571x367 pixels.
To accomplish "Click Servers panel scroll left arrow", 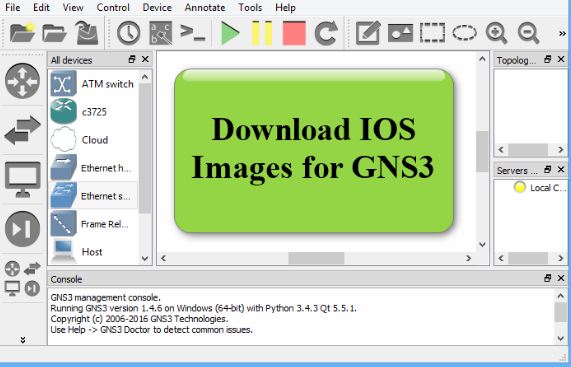I will coord(501,258).
